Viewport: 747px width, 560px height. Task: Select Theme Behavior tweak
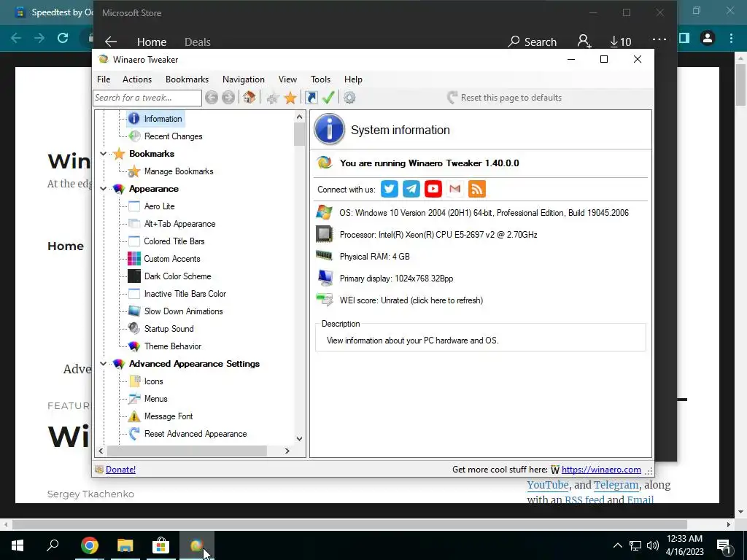173,346
